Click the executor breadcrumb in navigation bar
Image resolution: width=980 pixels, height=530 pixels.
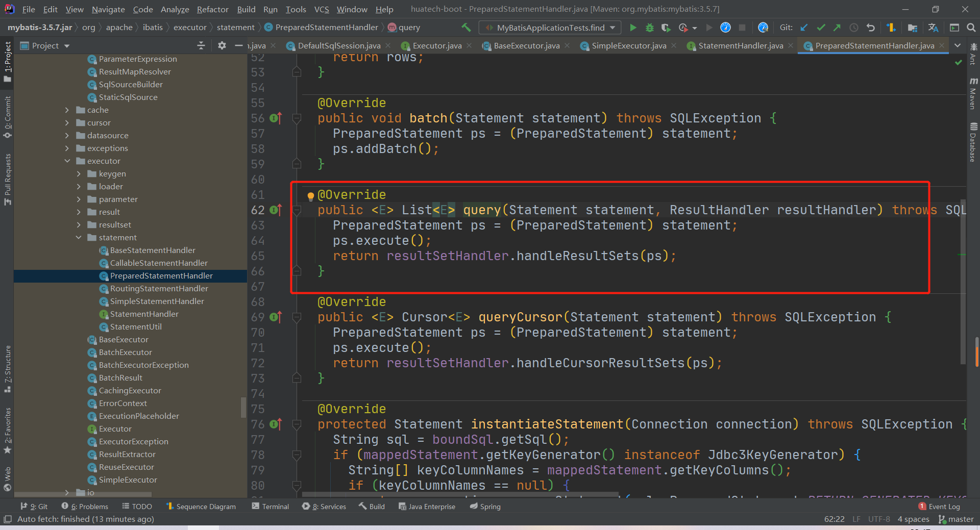point(190,28)
